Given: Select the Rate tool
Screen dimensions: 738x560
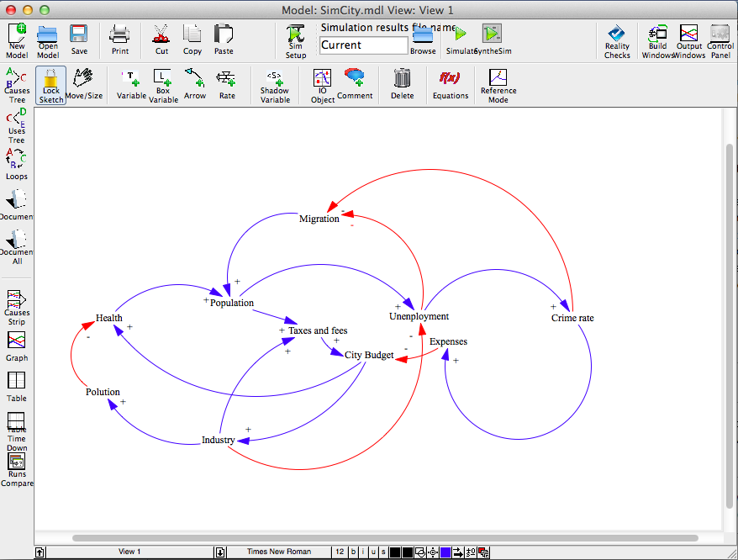Looking at the screenshot, I should pos(227,84).
